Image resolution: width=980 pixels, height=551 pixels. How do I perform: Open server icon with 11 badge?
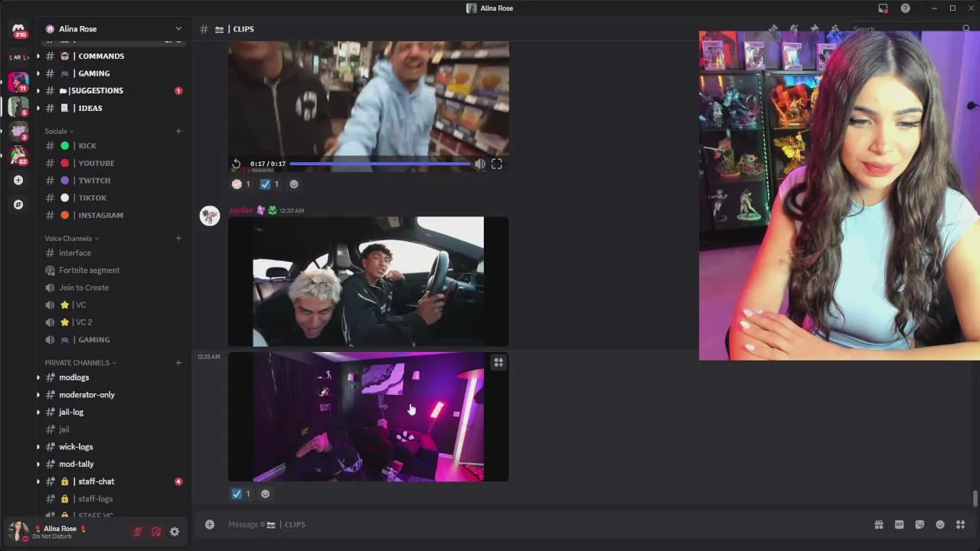click(18, 81)
